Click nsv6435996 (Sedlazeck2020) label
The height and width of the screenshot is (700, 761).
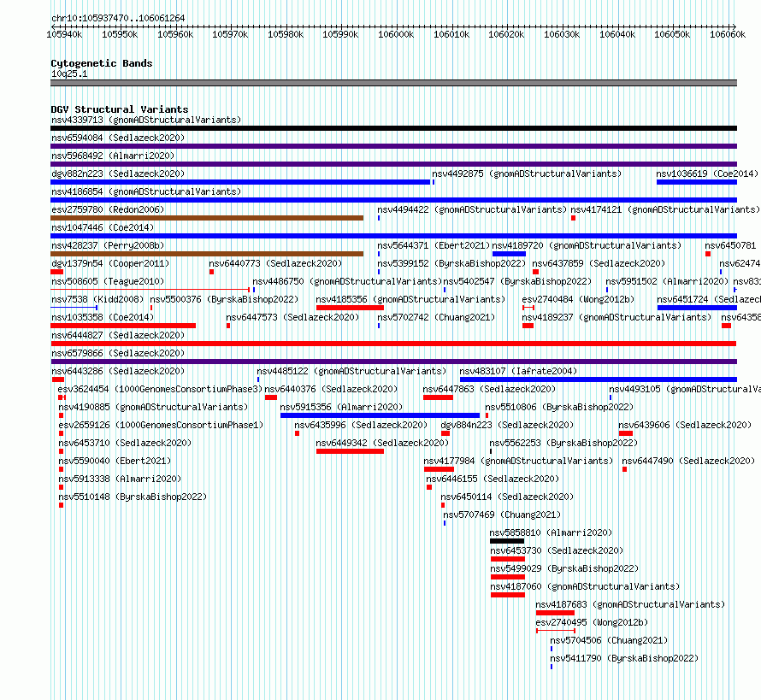point(361,425)
